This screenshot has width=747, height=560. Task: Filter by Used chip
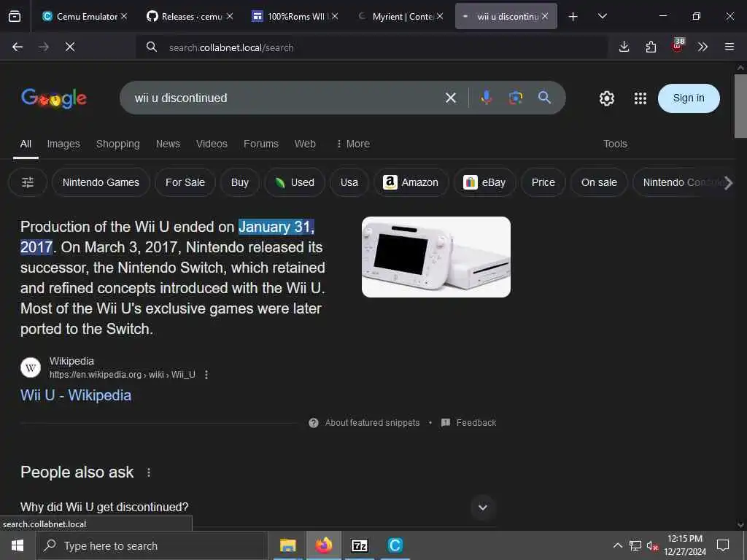[x=295, y=182]
